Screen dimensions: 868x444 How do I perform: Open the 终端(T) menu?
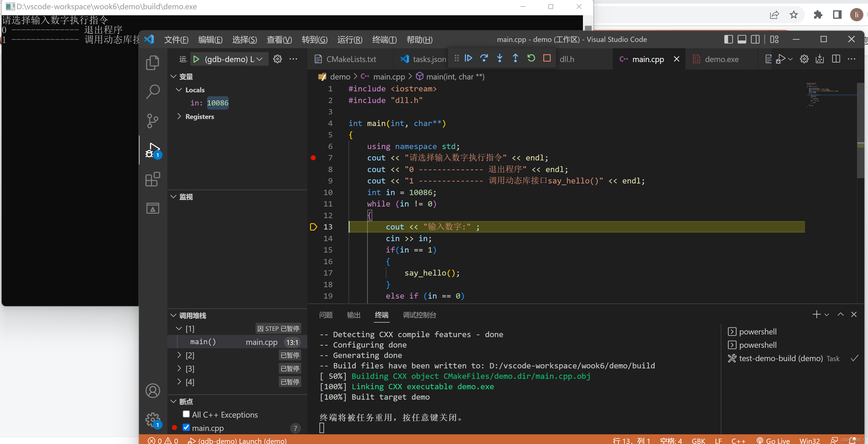[384, 40]
